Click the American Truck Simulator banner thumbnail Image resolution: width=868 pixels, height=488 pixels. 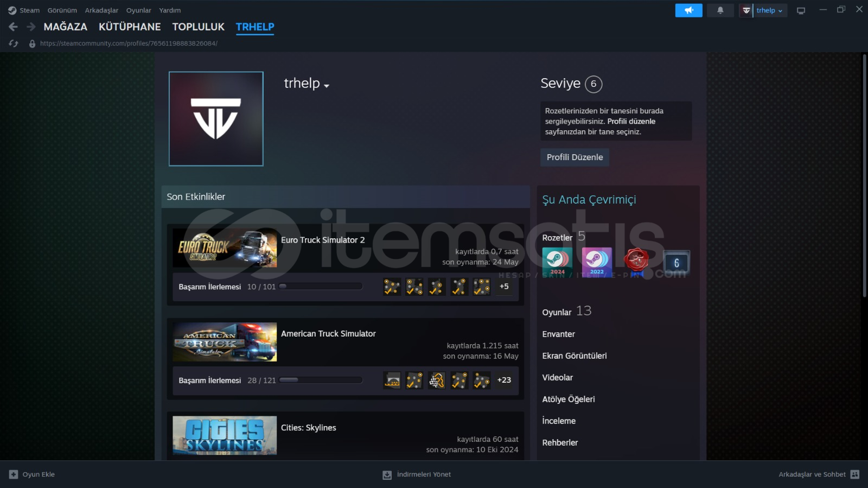pyautogui.click(x=225, y=342)
